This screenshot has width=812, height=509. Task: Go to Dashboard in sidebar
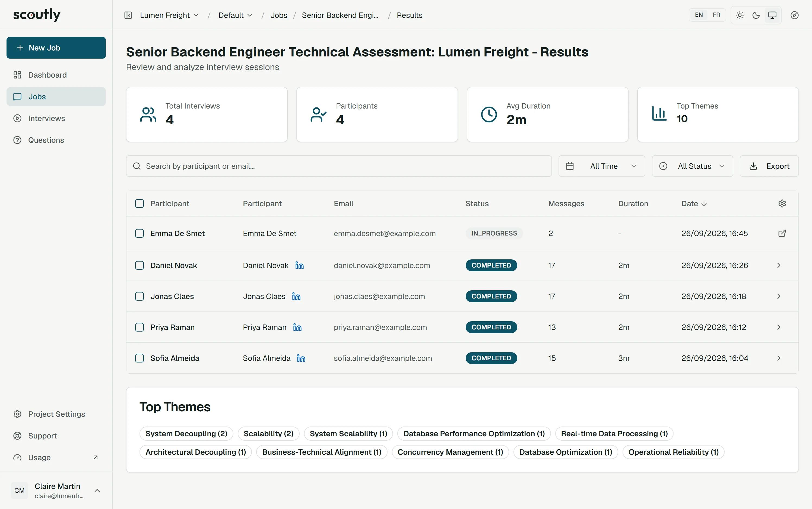56,75
